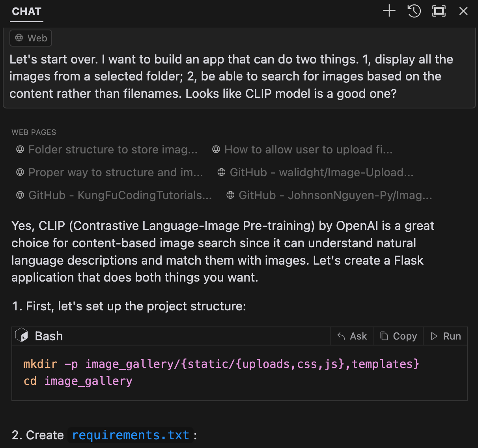Open chat history clock icon
Screen dimensions: 478x448
(x=414, y=11)
